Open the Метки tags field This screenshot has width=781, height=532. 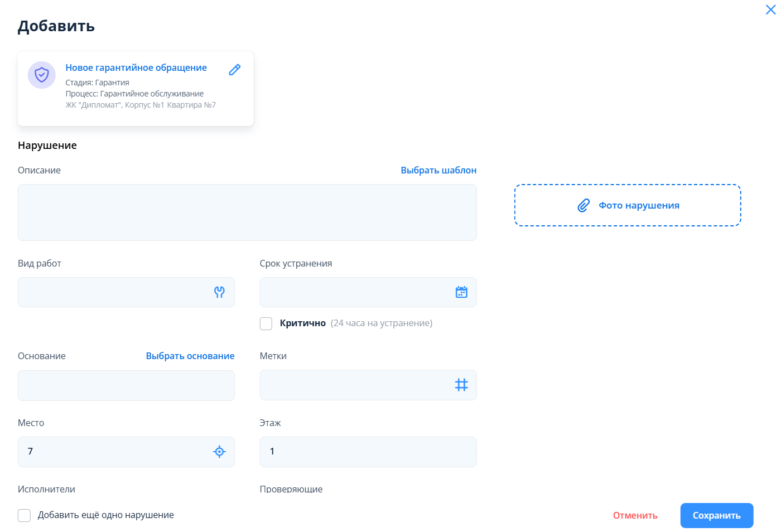pos(356,385)
